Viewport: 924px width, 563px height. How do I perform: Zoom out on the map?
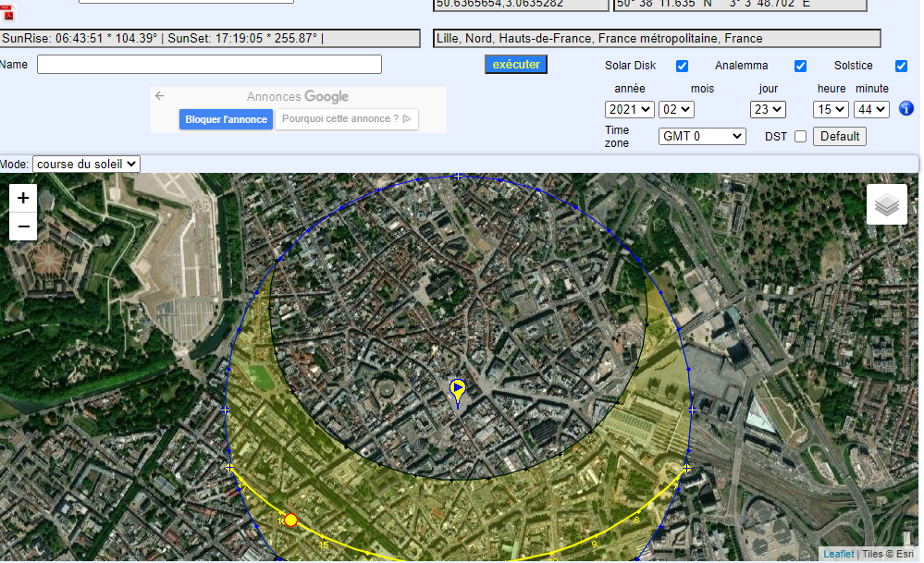(23, 226)
